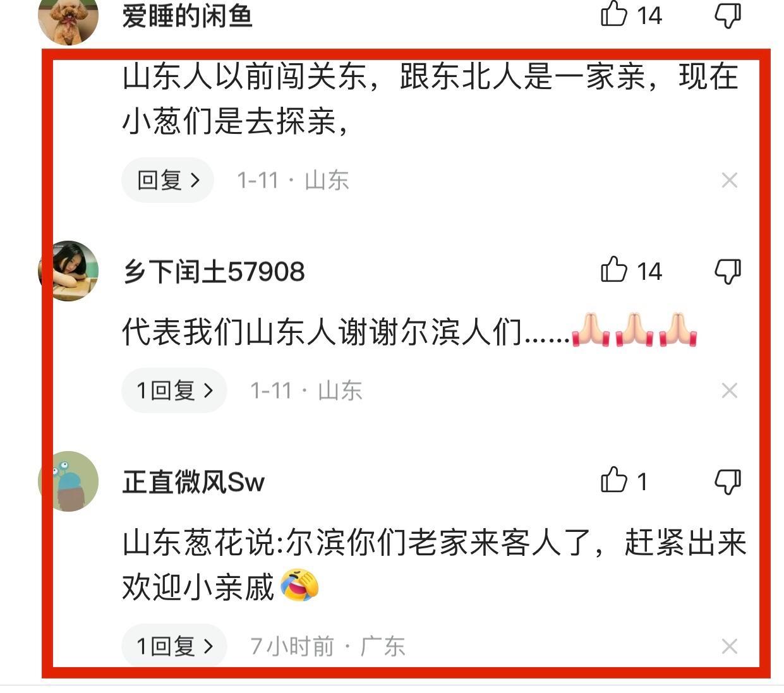Dislike the comment by 正直微风Sw

click(x=727, y=482)
